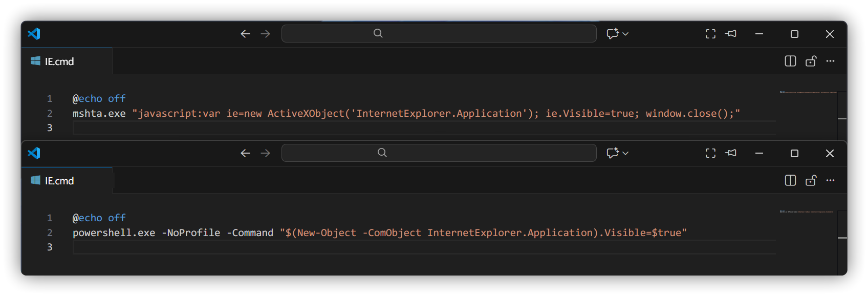Select the IE.cmd tab in the PowerShell window
Image resolution: width=868 pixels, height=296 pixels.
pyautogui.click(x=59, y=181)
